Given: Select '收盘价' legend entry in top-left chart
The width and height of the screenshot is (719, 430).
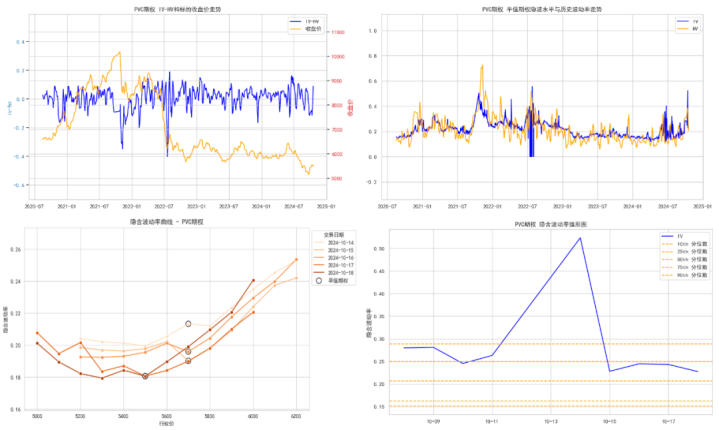Looking at the screenshot, I should 305,29.
